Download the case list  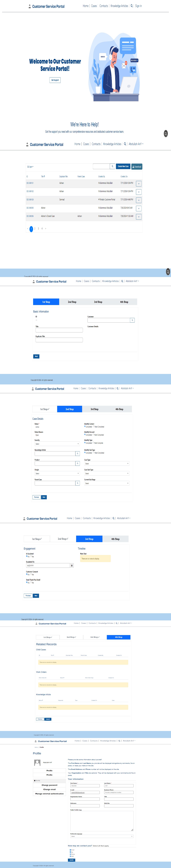tap(137, 166)
